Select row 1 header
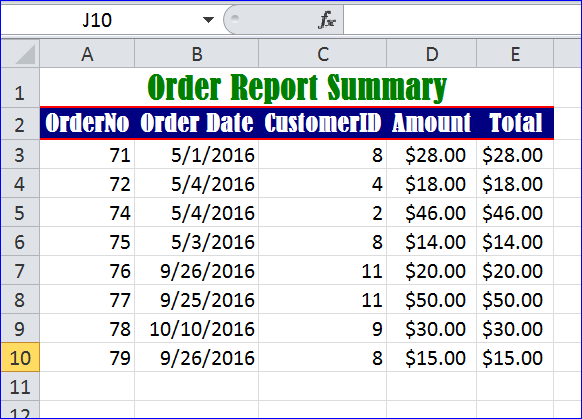Viewport: 582px width, 419px height. (x=20, y=88)
